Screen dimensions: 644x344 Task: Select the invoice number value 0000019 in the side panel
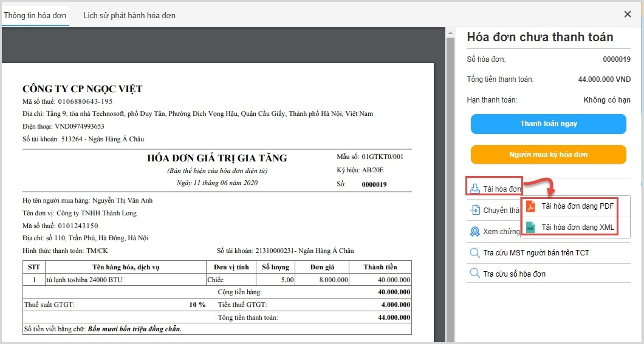point(617,59)
